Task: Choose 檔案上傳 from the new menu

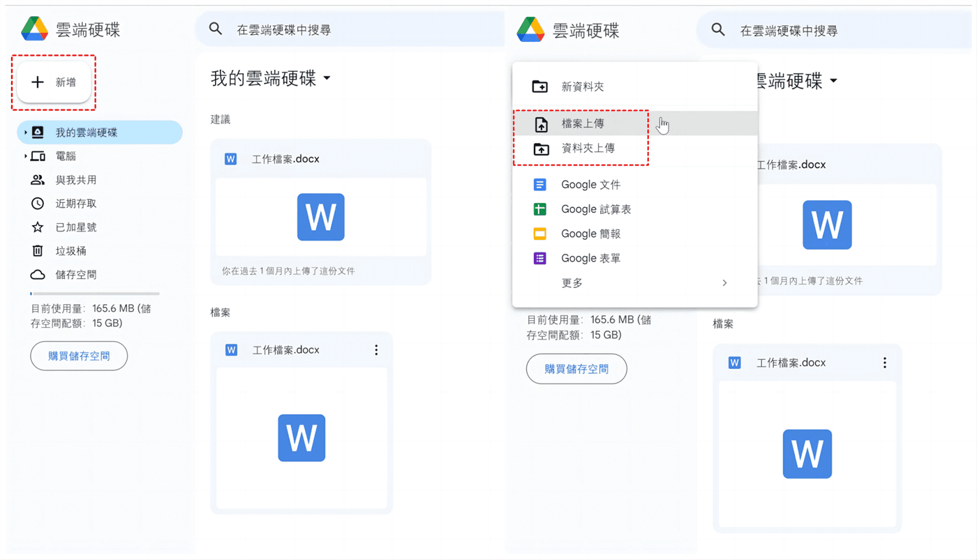Action: [635, 123]
